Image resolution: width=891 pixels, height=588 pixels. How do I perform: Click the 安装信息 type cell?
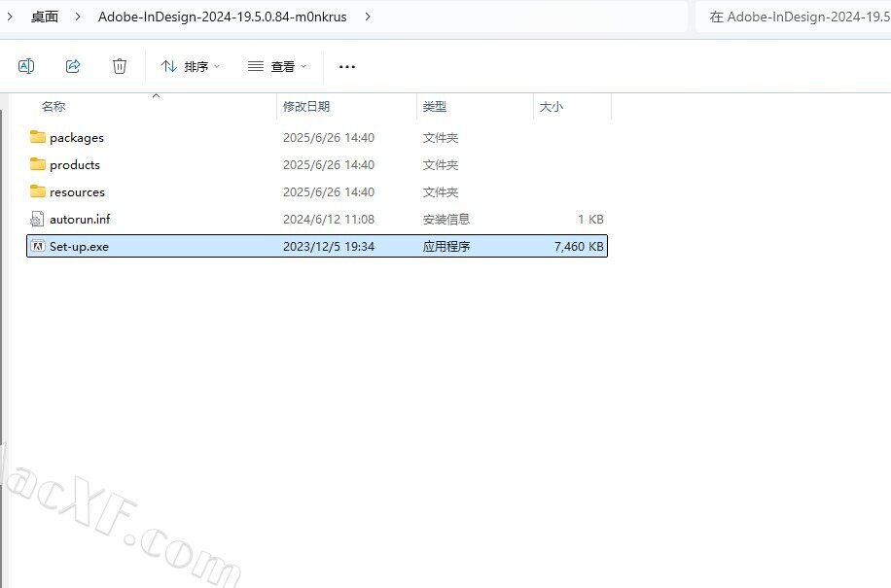coord(446,219)
